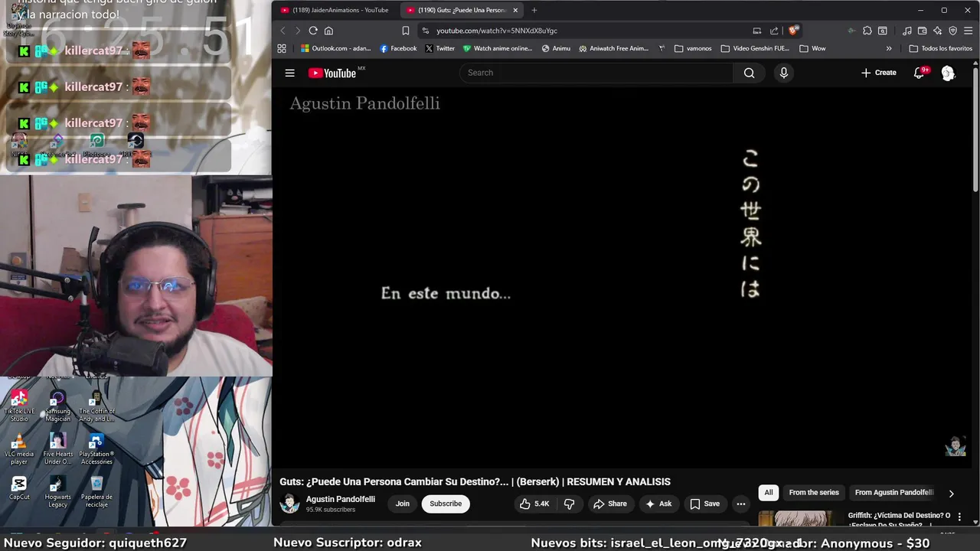Click the YouTube search magnifier button

click(749, 73)
